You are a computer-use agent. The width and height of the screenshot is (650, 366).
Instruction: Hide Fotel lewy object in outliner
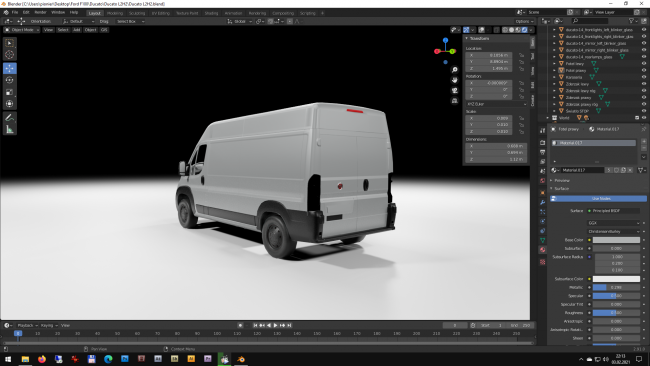pyautogui.click(x=644, y=63)
